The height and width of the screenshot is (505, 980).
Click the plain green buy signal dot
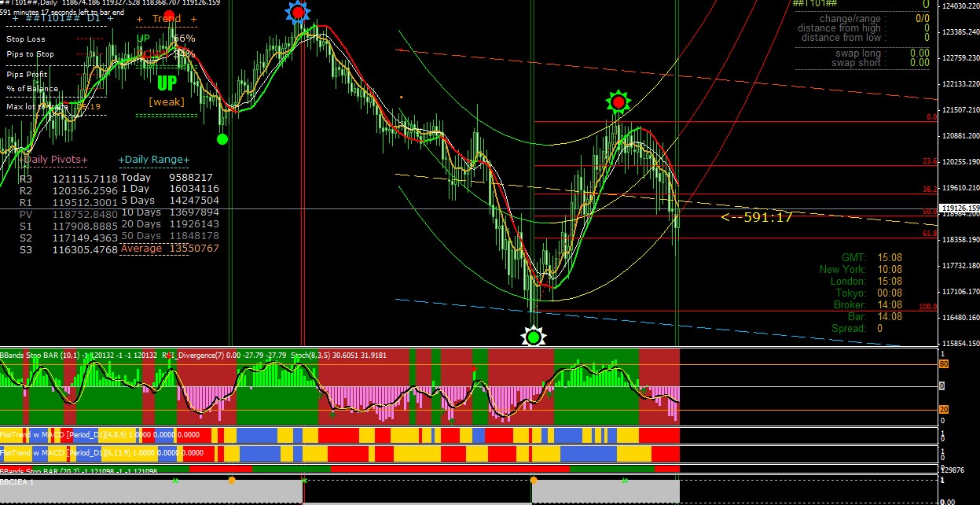coord(222,139)
